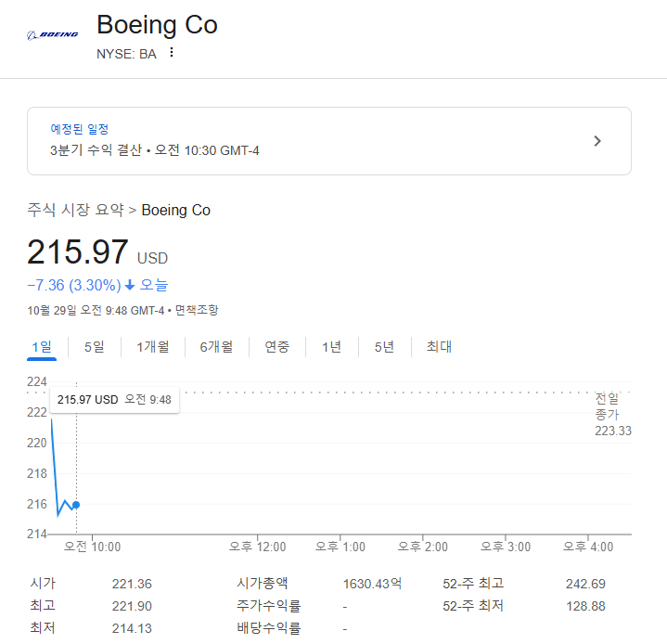Show the 최대 chart range

(x=439, y=347)
